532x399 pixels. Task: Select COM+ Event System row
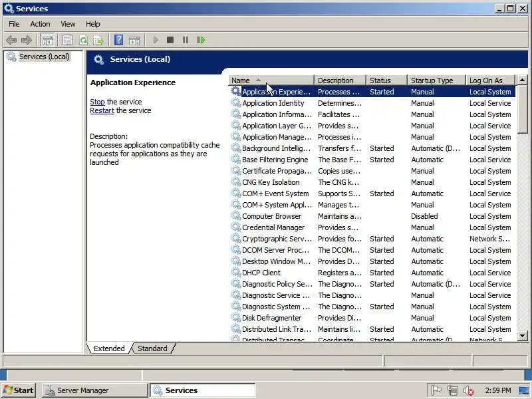tap(372, 194)
